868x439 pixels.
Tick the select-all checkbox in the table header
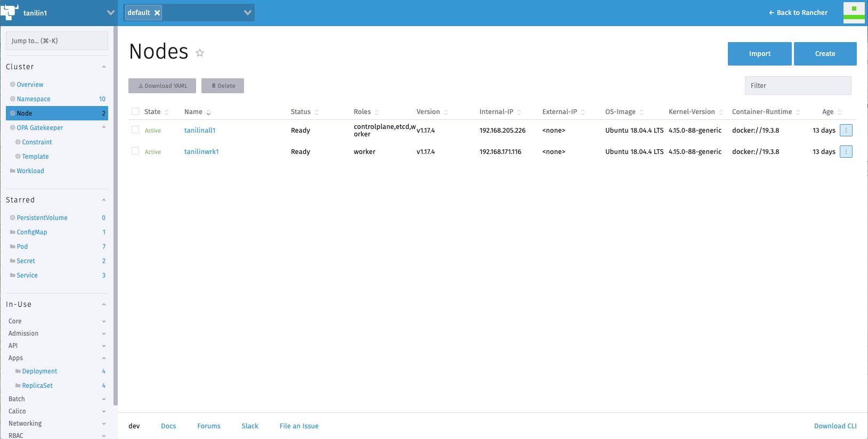click(135, 111)
